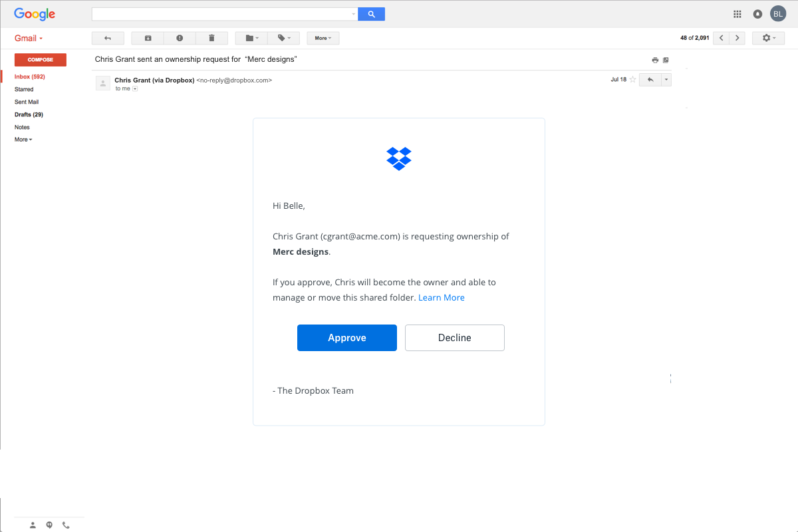Open Google notifications bell
Viewport: 798px width, 532px height.
pyautogui.click(x=757, y=14)
